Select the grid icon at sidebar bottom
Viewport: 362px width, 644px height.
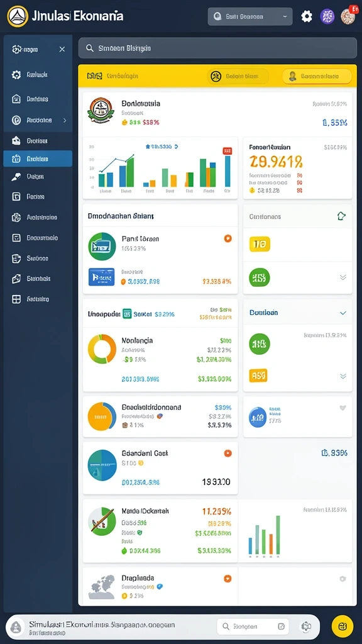[16, 299]
